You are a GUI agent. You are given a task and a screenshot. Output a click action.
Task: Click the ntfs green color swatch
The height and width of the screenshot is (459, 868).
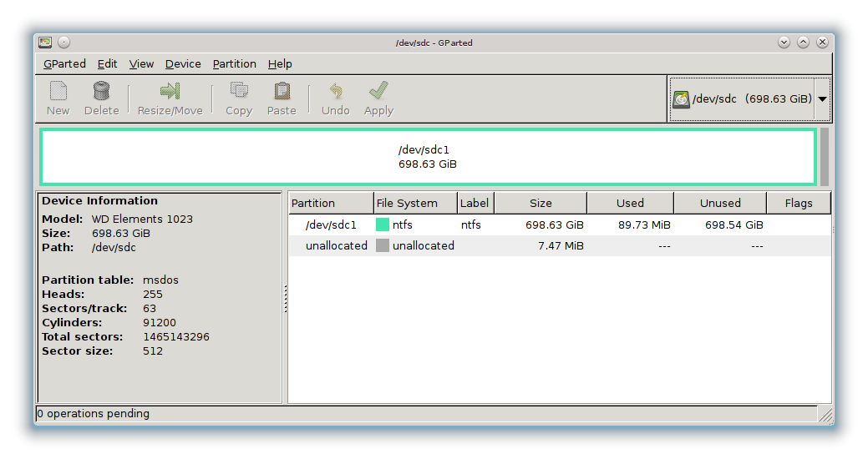[x=383, y=224]
